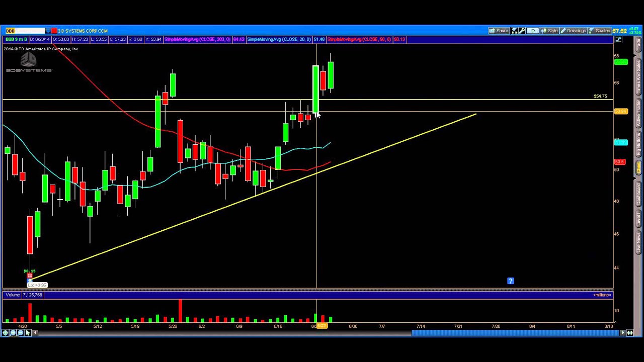Viewport: 644px width, 362px height.
Task: Click the DDD 9 m D chart label
Action: click(x=17, y=39)
